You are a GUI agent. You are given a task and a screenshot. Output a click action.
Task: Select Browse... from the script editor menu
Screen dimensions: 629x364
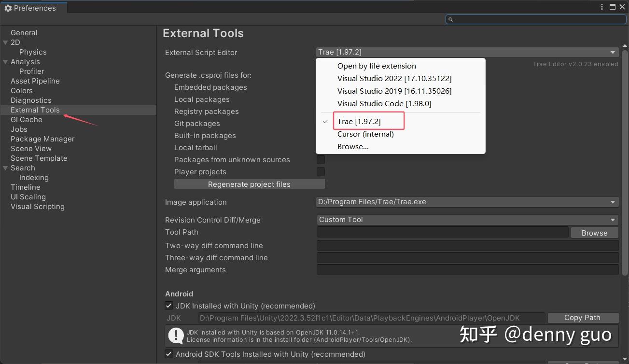pos(353,146)
